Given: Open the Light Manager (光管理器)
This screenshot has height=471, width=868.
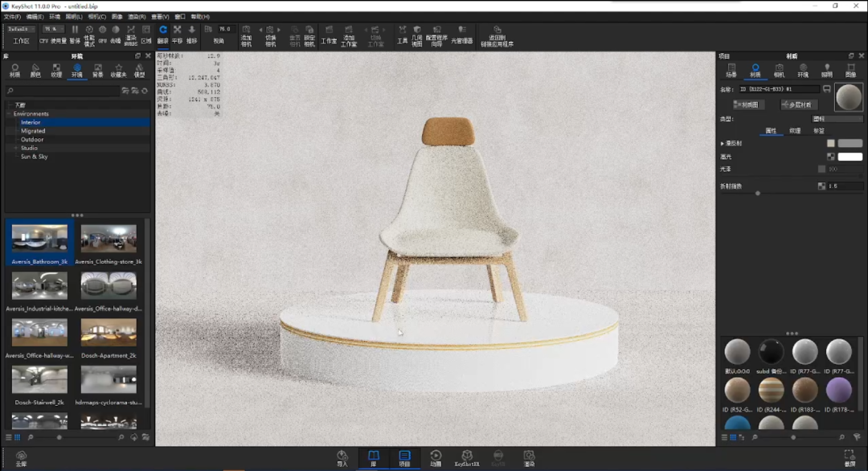Looking at the screenshot, I should coord(461,35).
